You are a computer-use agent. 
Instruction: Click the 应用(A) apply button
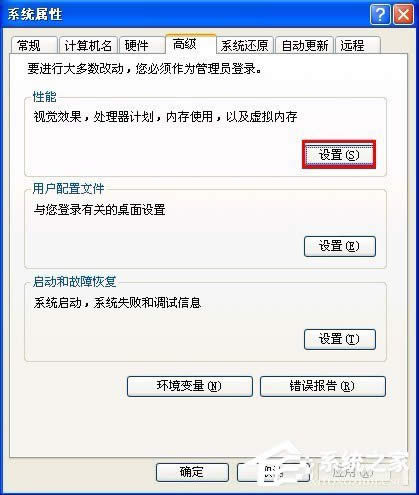pos(353,472)
